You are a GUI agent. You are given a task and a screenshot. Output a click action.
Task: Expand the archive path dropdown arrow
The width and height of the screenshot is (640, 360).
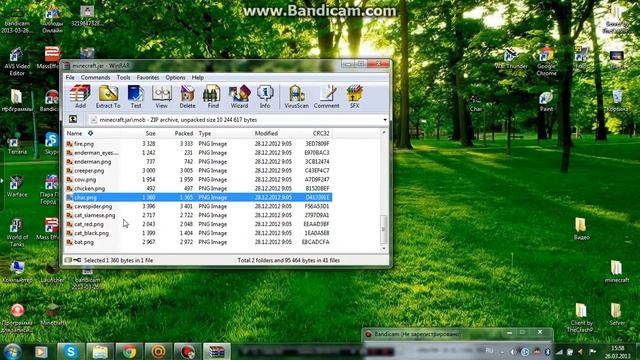coord(385,120)
